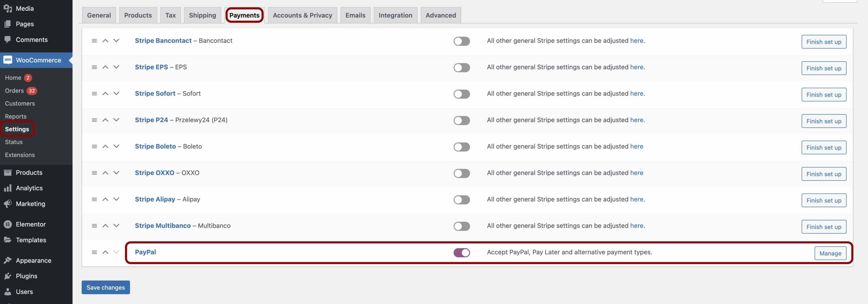Move Stripe Bancontact up with arrow
The width and height of the screenshot is (868, 304).
(105, 41)
